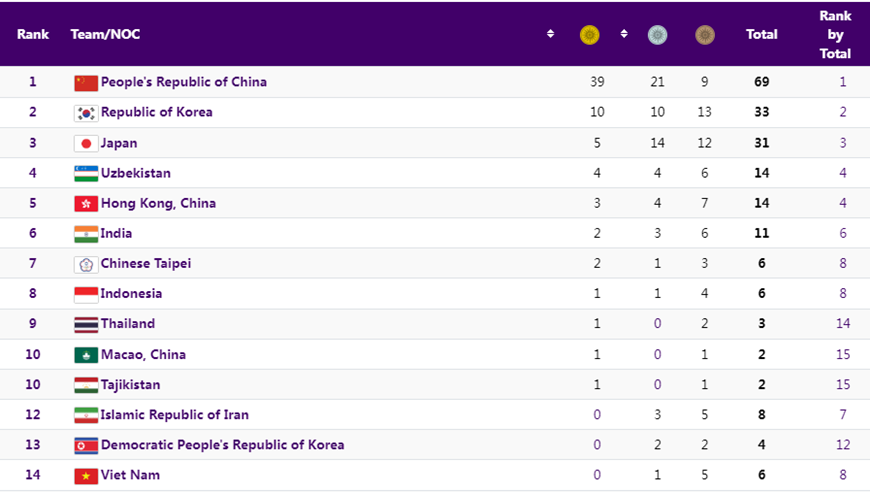Open Democratic People's Republic of Korea link

point(222,445)
